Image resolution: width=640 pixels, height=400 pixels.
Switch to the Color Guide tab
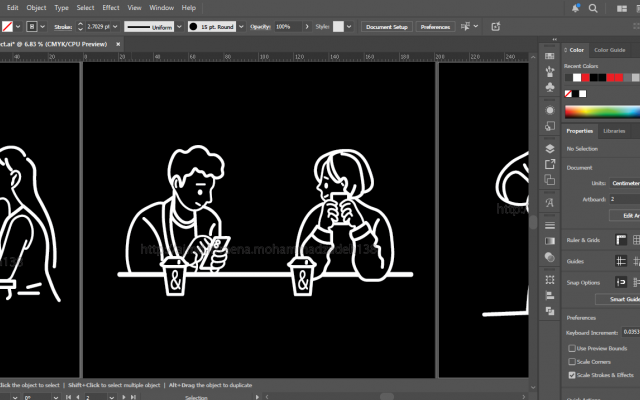click(x=609, y=50)
